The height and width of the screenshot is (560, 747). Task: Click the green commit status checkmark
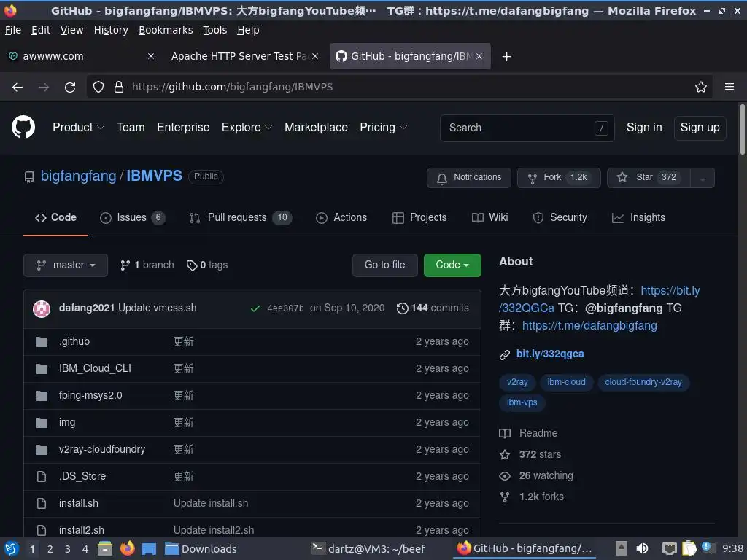tap(255, 308)
